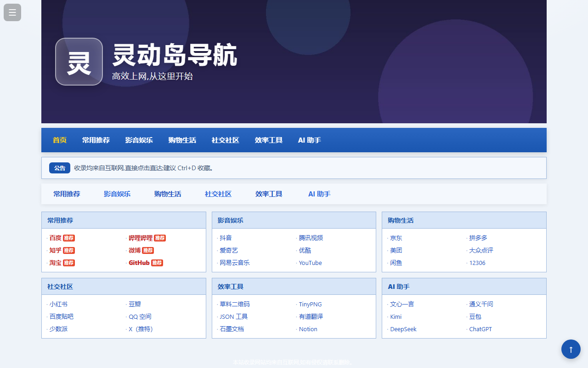This screenshot has height=368, width=588.
Task: Open the 网易云音乐 link
Action: [x=235, y=263]
